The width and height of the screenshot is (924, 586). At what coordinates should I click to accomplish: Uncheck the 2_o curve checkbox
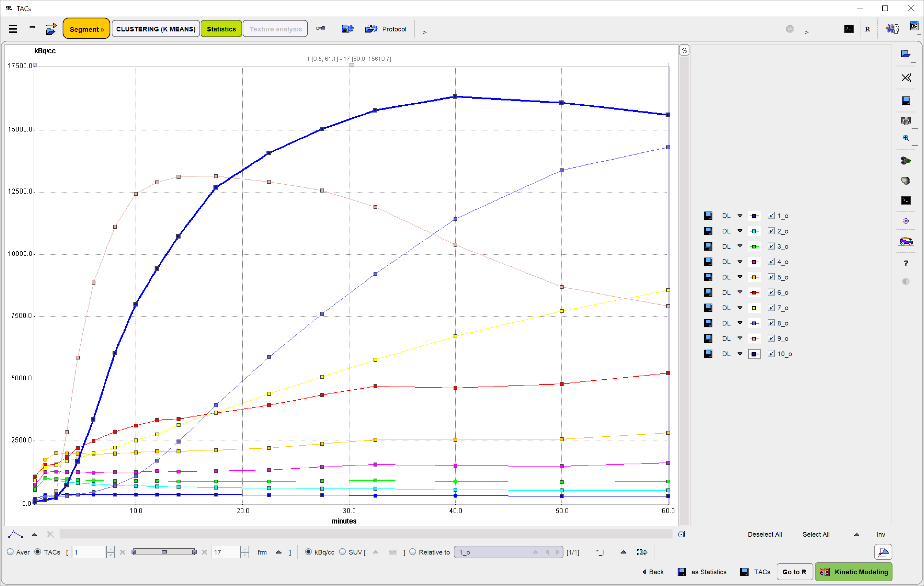tap(771, 231)
